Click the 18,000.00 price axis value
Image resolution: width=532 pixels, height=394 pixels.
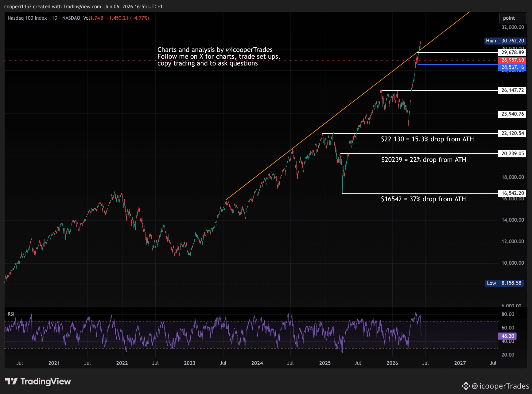coord(513,177)
